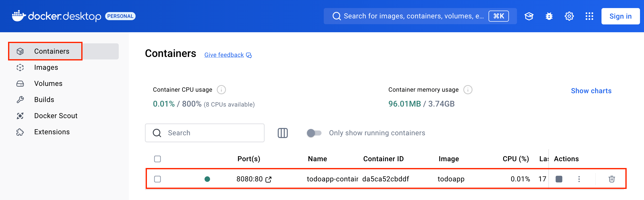644x200 pixels.
Task: Sort by the Name column header
Action: pyautogui.click(x=317, y=159)
